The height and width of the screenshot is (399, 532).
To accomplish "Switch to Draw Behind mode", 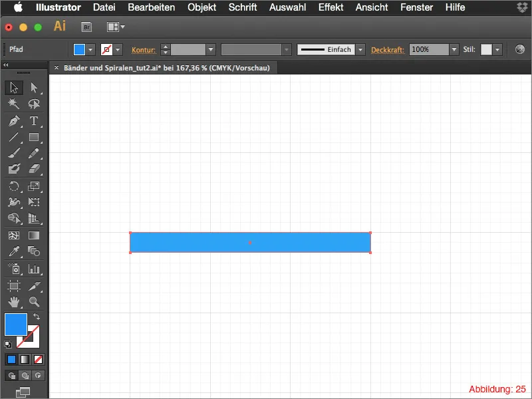I will (25, 376).
